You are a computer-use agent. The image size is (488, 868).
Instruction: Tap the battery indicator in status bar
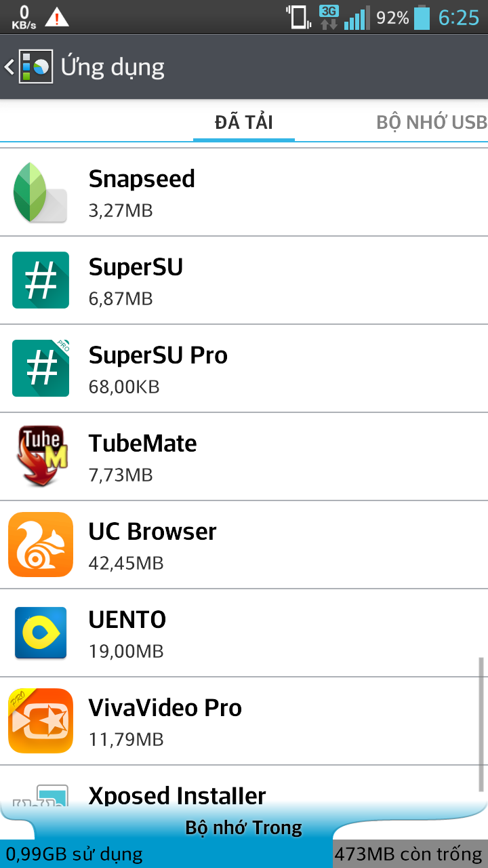(x=422, y=18)
